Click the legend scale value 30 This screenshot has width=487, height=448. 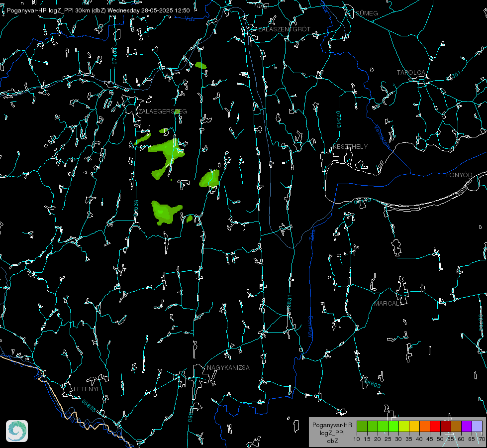[x=398, y=439]
